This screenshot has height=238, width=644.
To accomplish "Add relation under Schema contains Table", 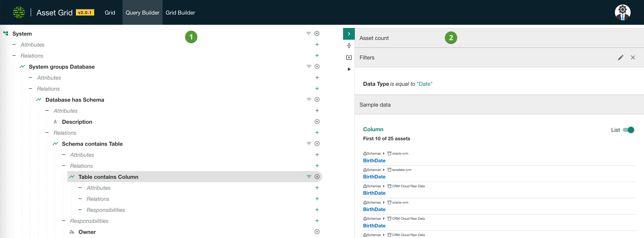I will pyautogui.click(x=317, y=165).
